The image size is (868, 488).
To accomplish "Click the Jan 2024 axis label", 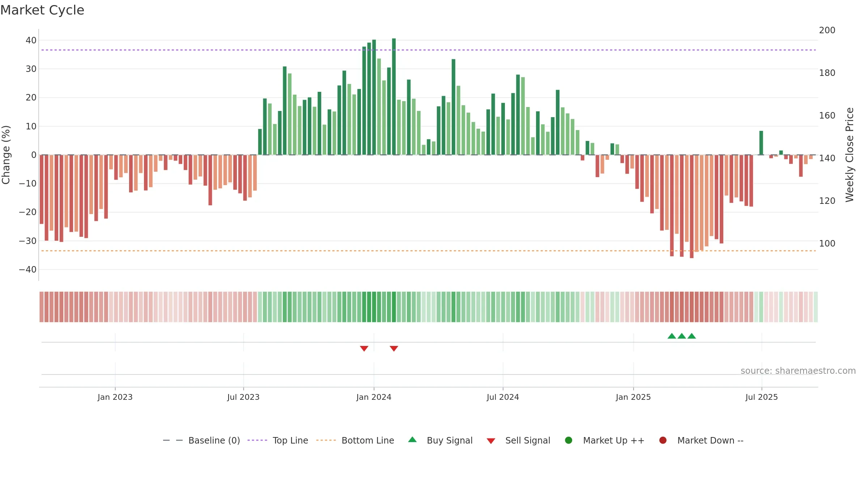I will (374, 397).
